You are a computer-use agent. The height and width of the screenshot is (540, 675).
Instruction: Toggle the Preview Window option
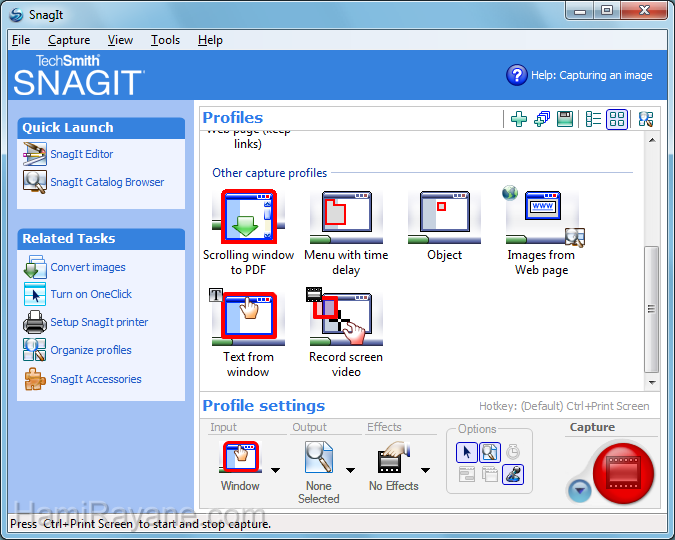pyautogui.click(x=490, y=453)
